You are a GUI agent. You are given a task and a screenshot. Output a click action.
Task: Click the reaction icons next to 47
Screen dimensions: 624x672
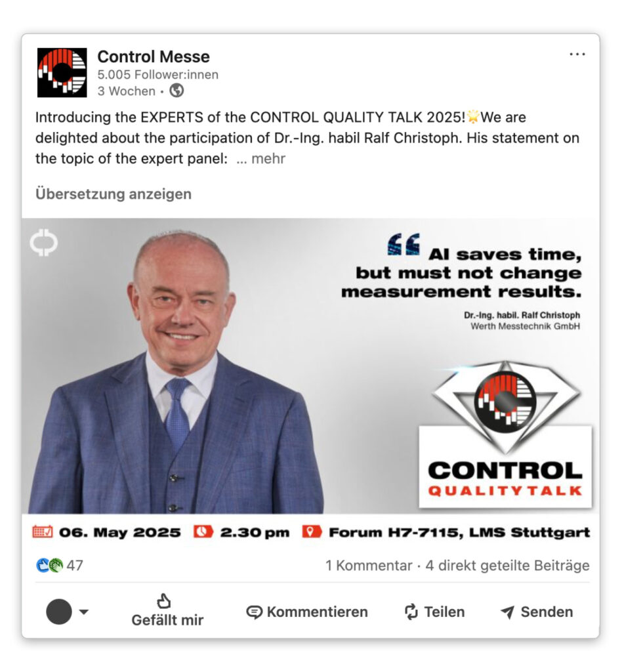tap(50, 565)
